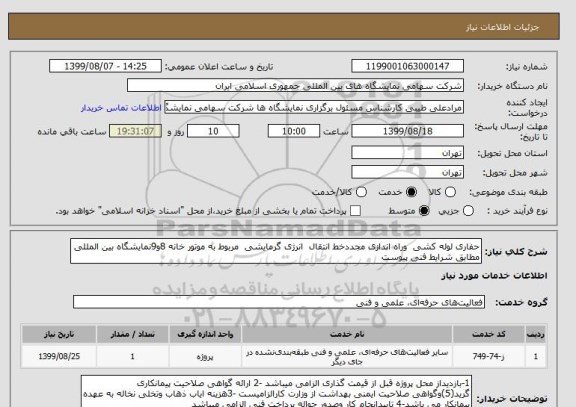Click the general description text box

pyautogui.click(x=276, y=251)
